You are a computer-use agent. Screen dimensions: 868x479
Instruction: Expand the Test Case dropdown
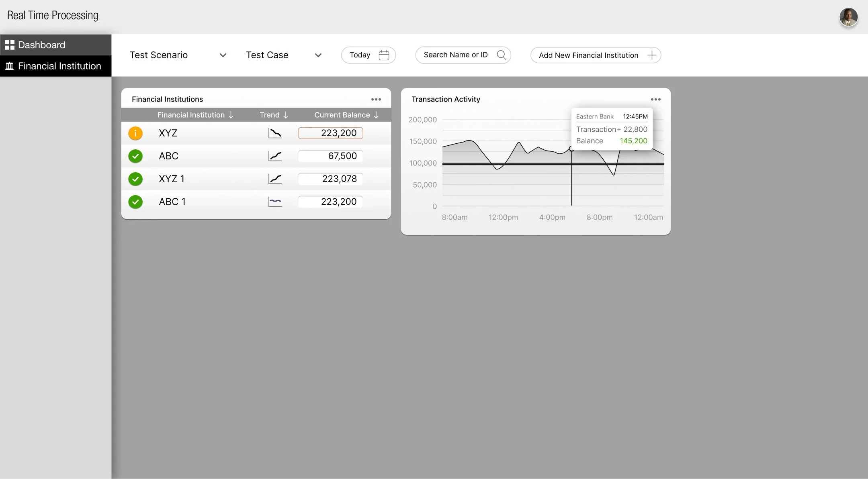[318, 55]
